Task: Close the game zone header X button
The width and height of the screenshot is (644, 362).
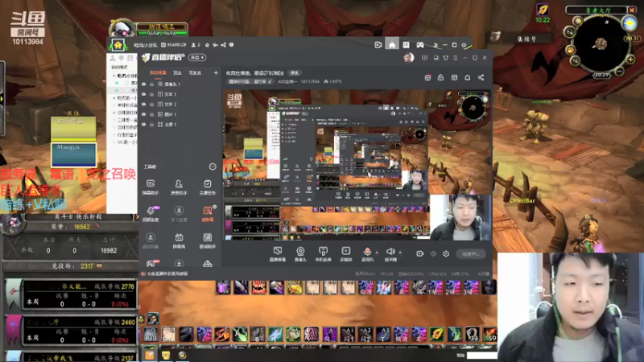Action: [x=632, y=10]
